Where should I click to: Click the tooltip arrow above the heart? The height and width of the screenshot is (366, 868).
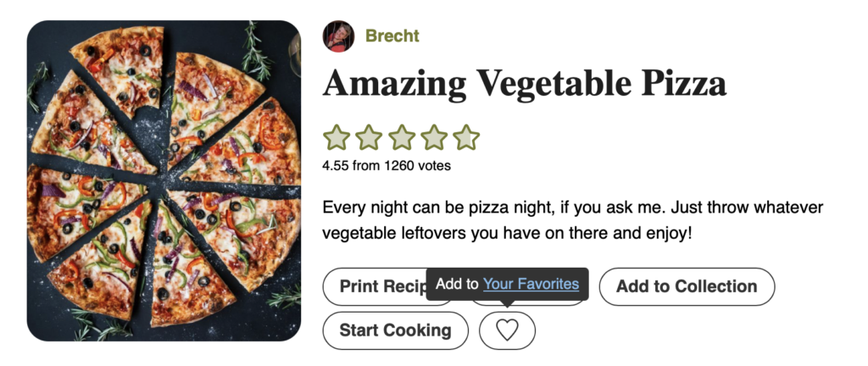click(507, 303)
